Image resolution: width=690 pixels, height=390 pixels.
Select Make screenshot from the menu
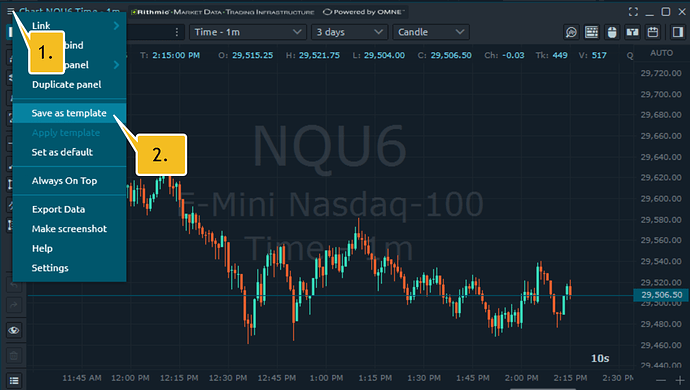70,229
